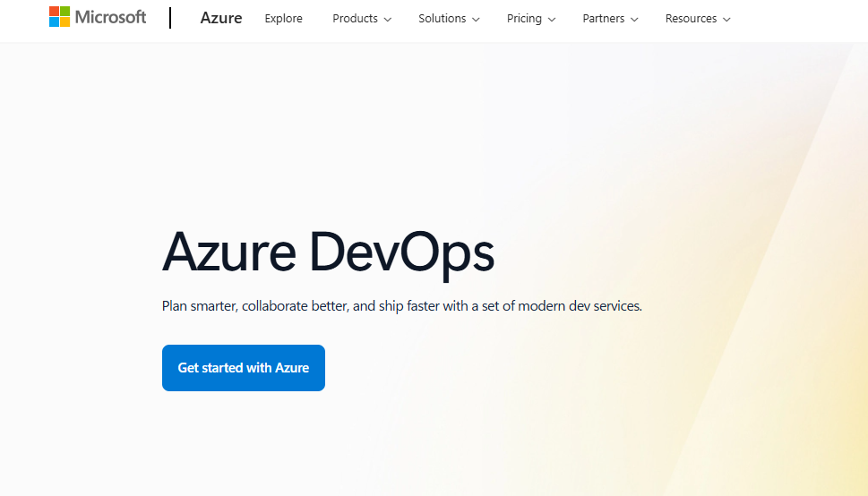Click the 'Plan smarter, collaborate better' tagline
This screenshot has width=868, height=496.
coord(402,306)
